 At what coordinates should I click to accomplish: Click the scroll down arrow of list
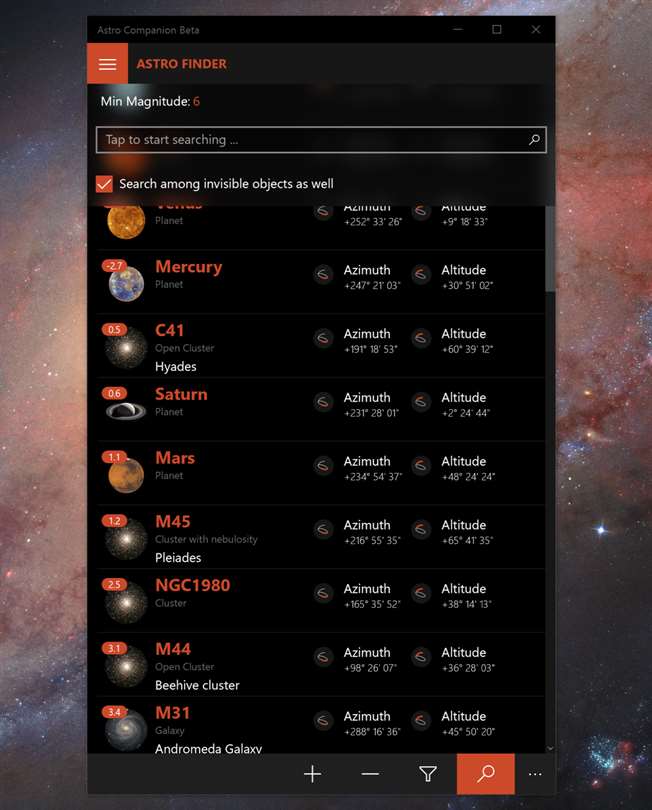point(550,747)
